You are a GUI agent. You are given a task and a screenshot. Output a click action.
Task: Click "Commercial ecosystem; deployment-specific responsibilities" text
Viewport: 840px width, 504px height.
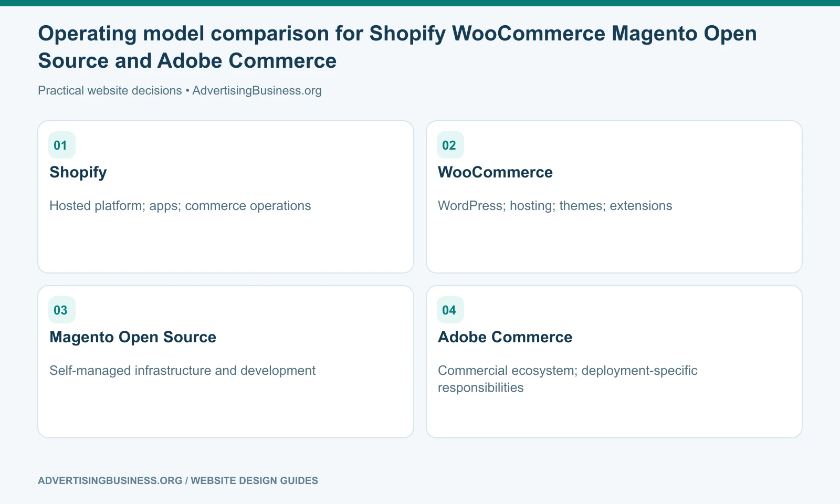point(568,379)
